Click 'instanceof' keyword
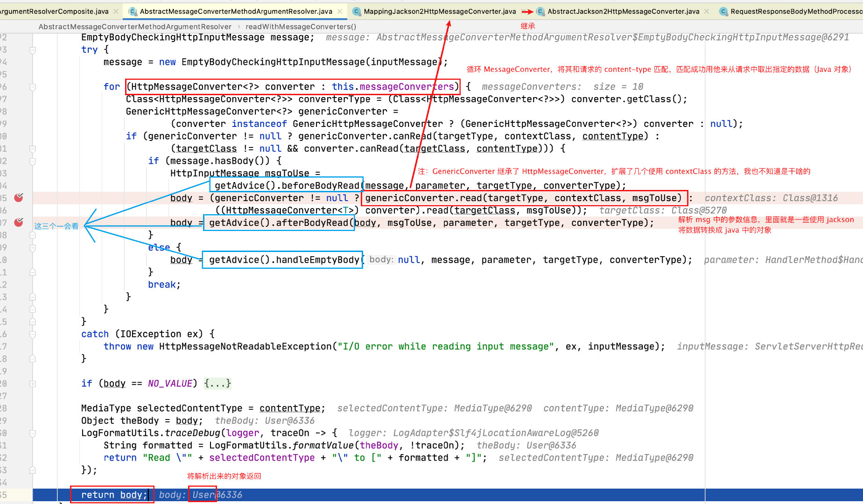 (259, 124)
